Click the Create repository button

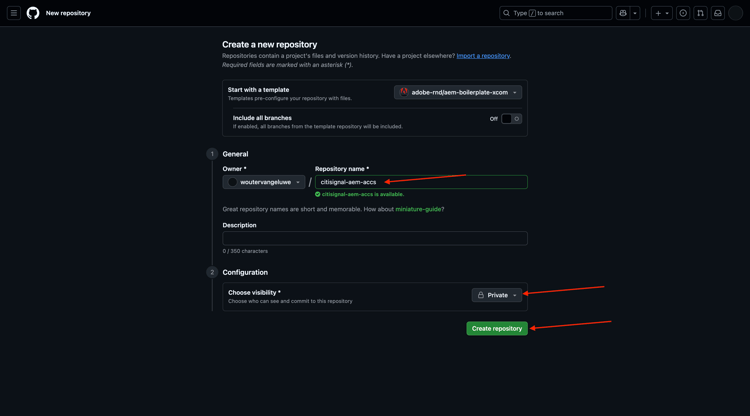[497, 328]
